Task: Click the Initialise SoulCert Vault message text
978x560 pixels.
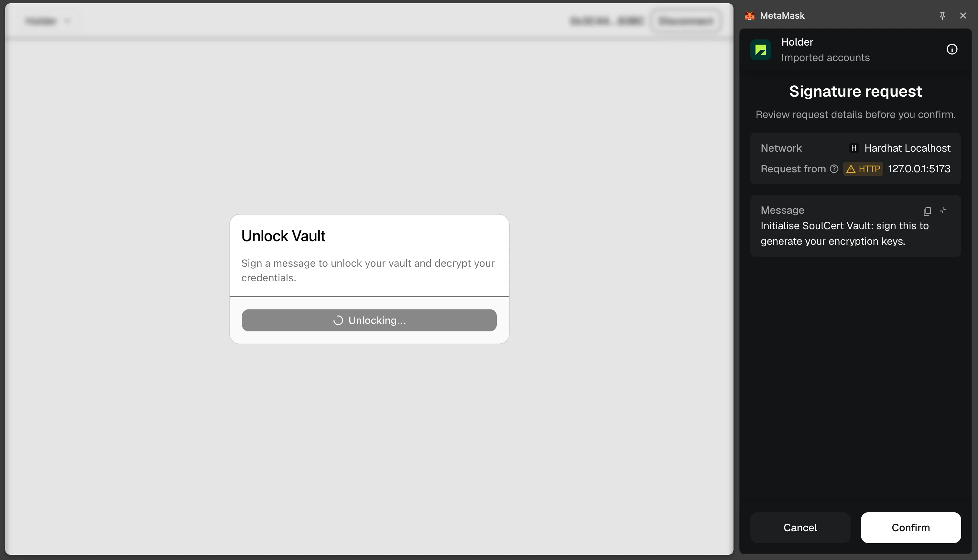Action: (844, 233)
